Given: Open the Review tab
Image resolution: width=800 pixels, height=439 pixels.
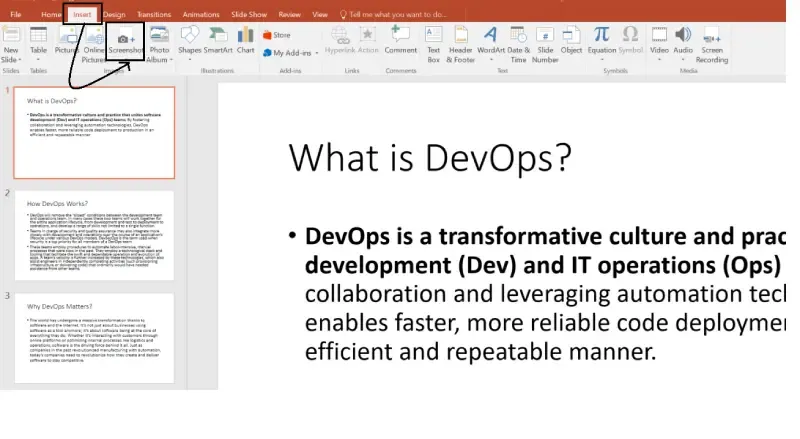Looking at the screenshot, I should pos(290,14).
